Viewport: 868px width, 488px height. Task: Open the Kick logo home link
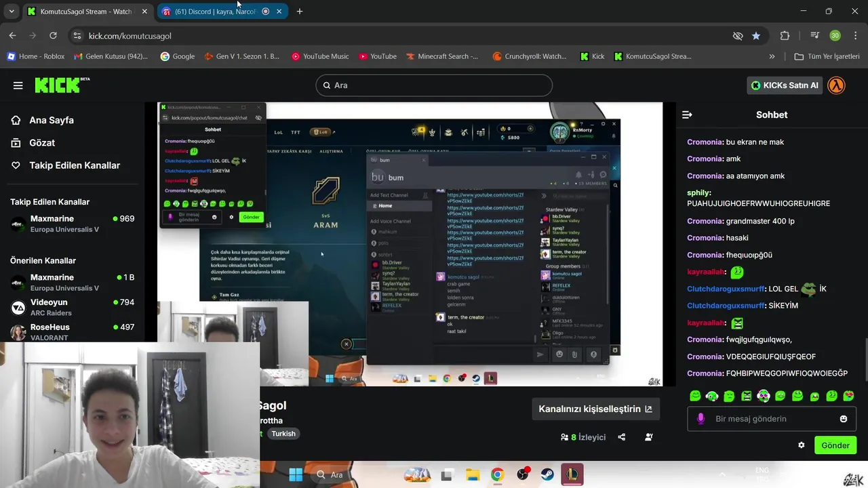(62, 85)
